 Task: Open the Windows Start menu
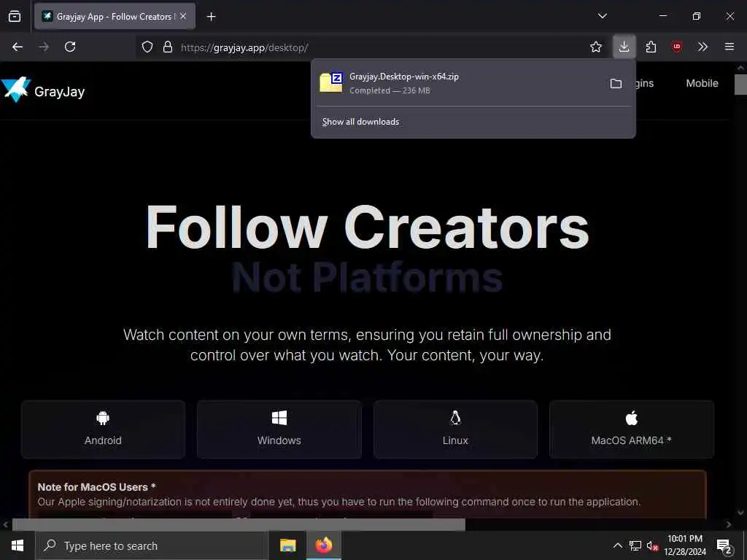click(x=18, y=545)
